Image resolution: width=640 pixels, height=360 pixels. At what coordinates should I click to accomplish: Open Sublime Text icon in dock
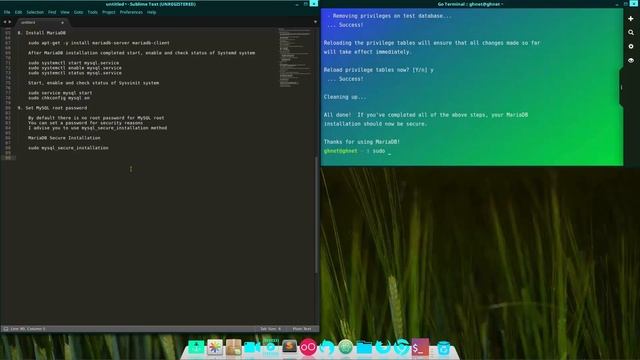coord(289,347)
